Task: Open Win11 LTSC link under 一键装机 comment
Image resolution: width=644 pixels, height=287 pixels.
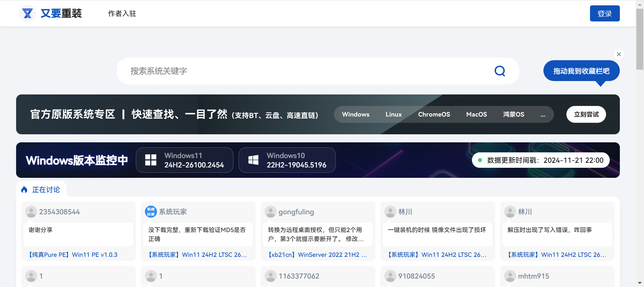Action: tap(437, 255)
